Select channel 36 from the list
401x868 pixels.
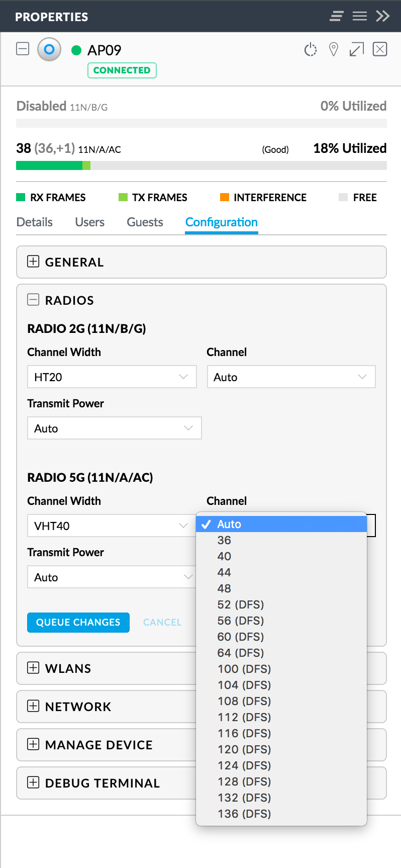[x=224, y=540]
